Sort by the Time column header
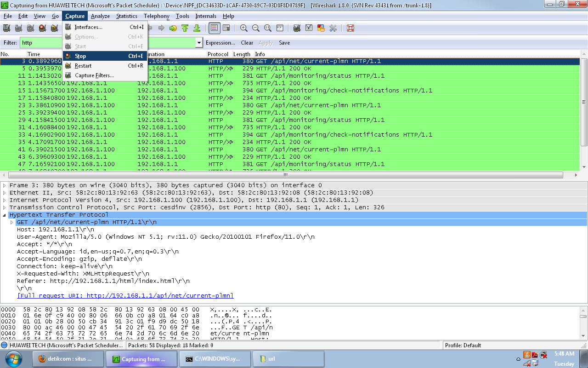This screenshot has height=368, width=588. pos(34,54)
